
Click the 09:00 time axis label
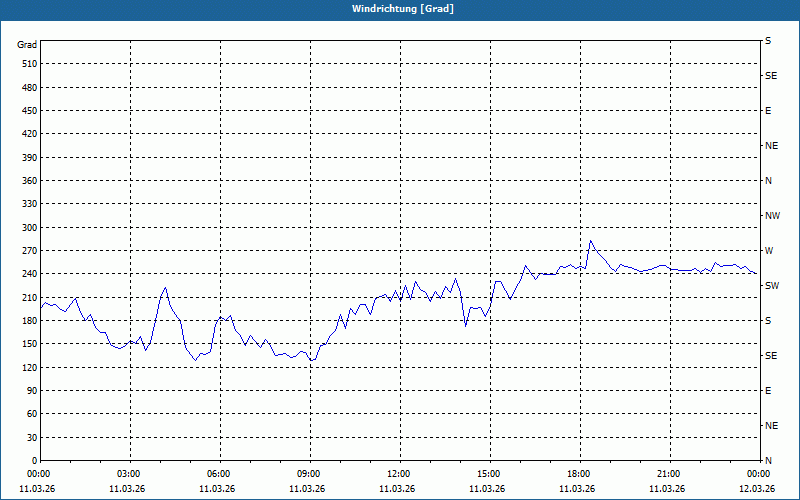[309, 474]
